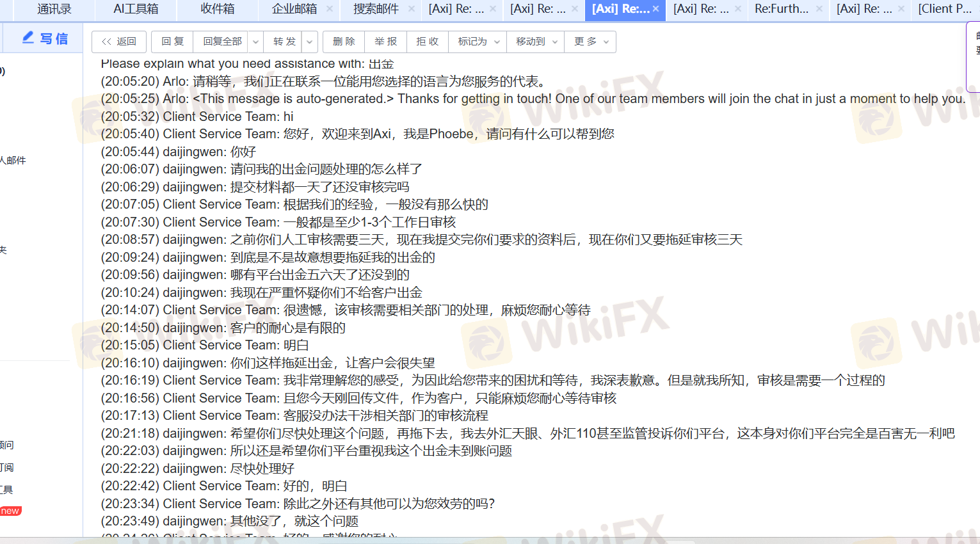The image size is (980, 544).
Task: Compose a new email with 写信
Action: pos(45,38)
